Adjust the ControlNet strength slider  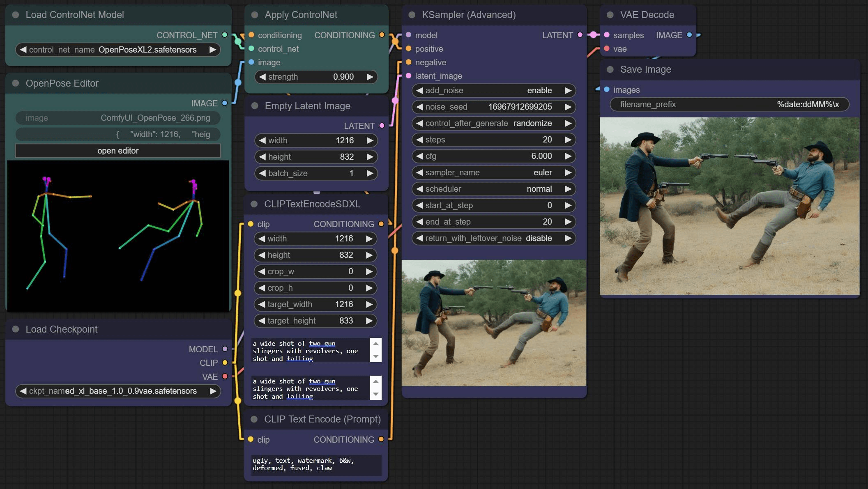(x=316, y=77)
